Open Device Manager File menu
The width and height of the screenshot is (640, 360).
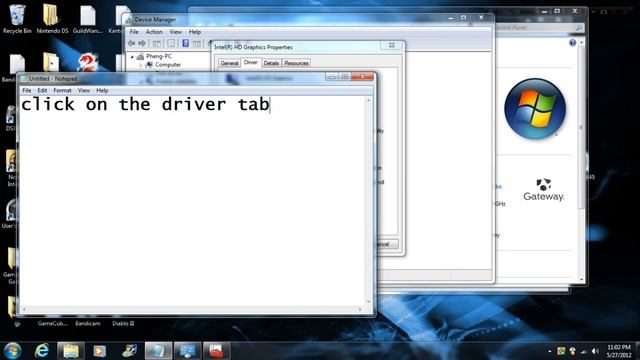click(134, 31)
